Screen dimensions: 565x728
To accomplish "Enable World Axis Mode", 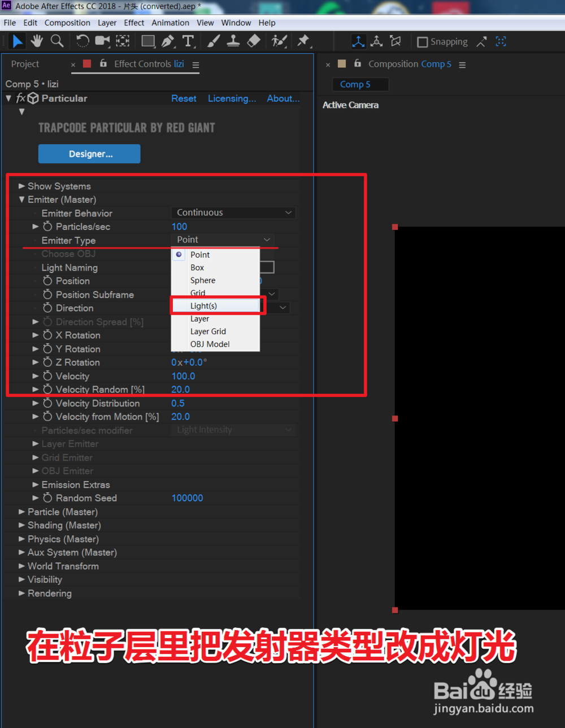I will (x=377, y=41).
